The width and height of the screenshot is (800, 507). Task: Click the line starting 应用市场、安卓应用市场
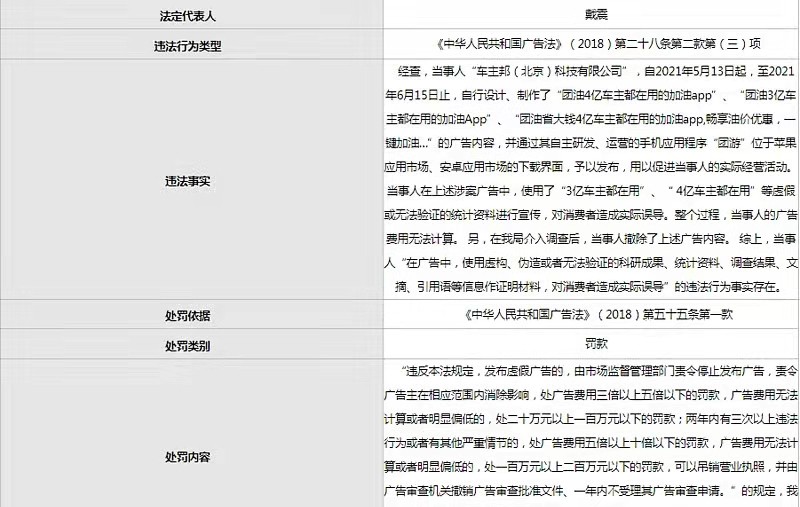(590, 167)
